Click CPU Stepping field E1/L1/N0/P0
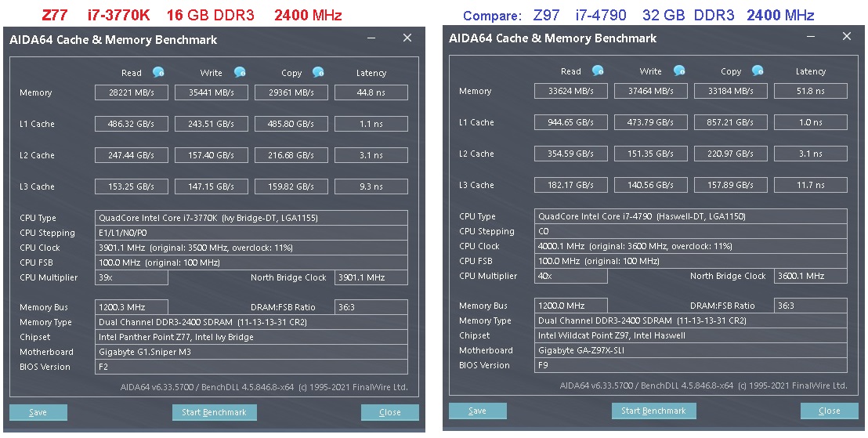The image size is (868, 438). click(x=251, y=233)
